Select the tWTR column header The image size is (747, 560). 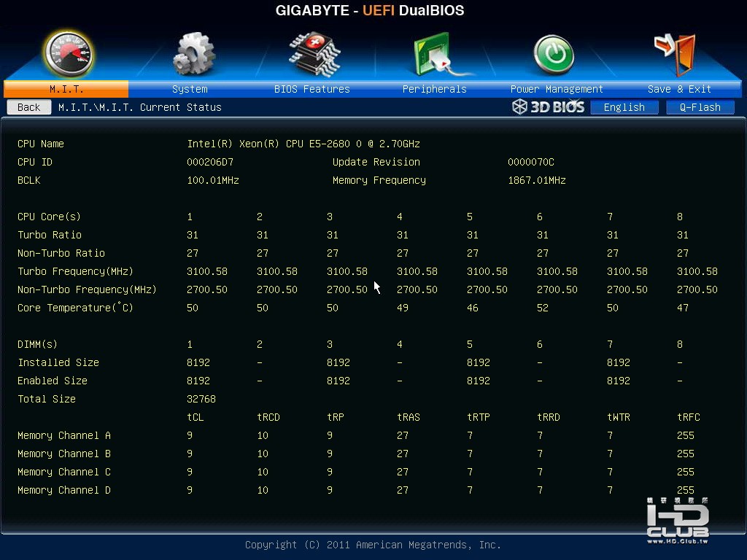point(619,417)
